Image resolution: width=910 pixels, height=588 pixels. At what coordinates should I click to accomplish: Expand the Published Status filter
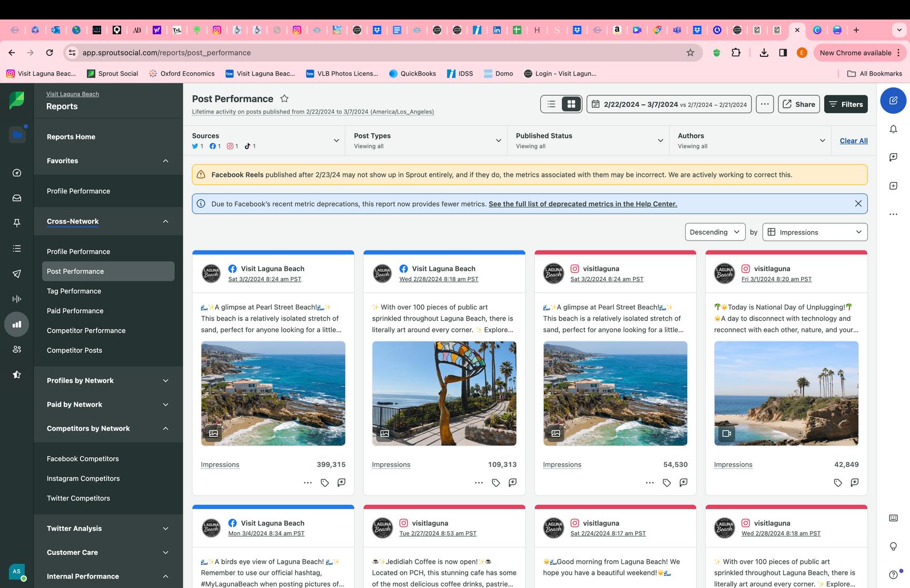(589, 141)
